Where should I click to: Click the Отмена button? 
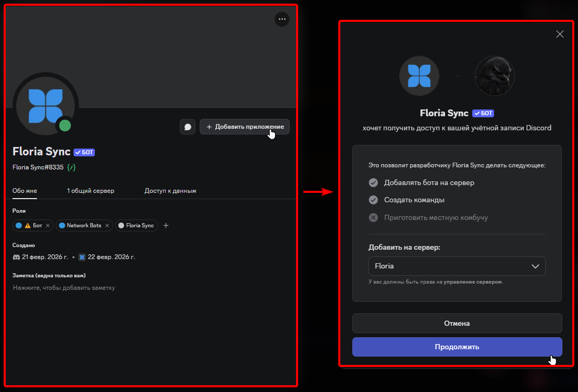(457, 323)
